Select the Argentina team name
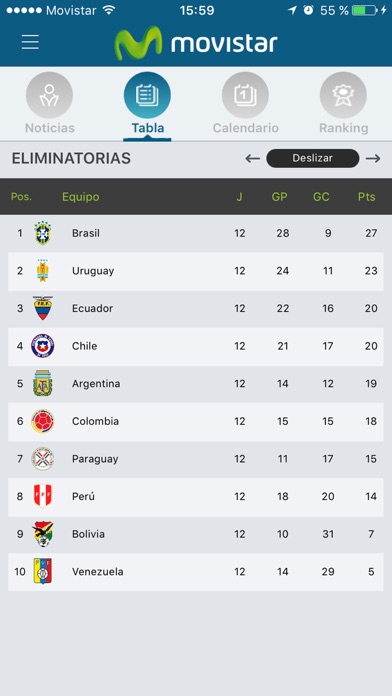This screenshot has height=696, width=392. (96, 384)
